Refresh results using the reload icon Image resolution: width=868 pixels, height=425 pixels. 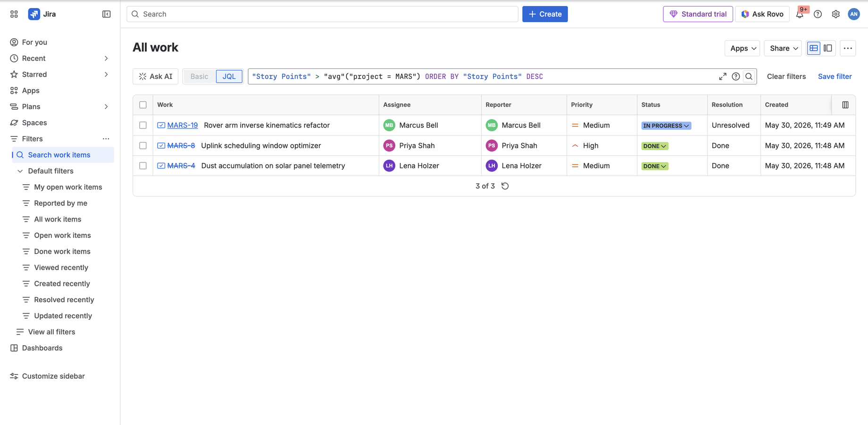click(x=505, y=186)
